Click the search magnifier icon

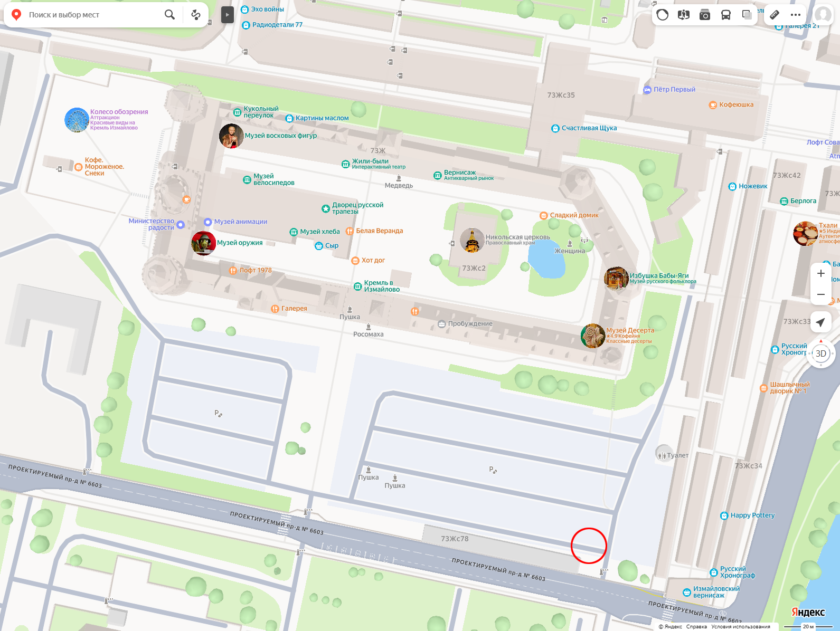169,15
